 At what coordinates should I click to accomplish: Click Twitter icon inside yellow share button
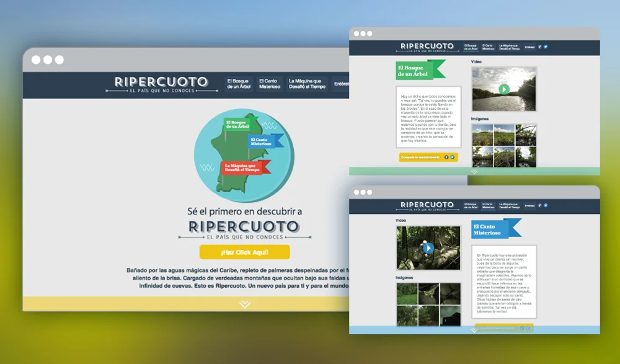[453, 157]
